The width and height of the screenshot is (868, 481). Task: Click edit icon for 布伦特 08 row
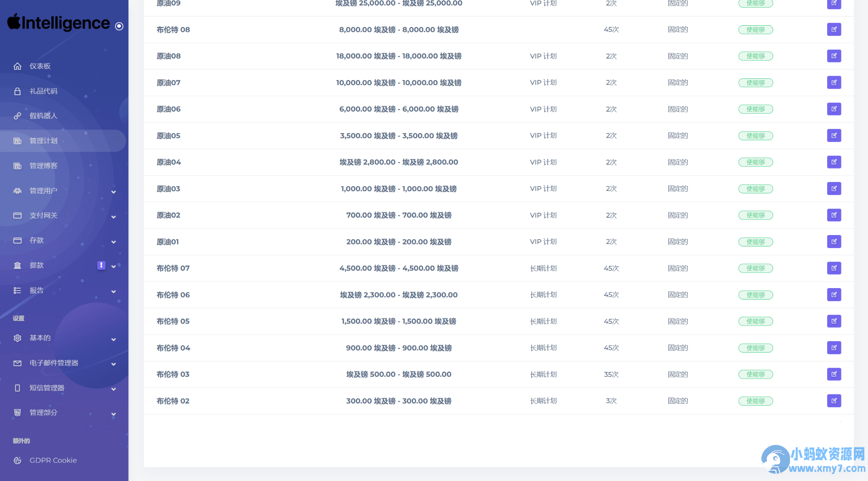pyautogui.click(x=834, y=29)
